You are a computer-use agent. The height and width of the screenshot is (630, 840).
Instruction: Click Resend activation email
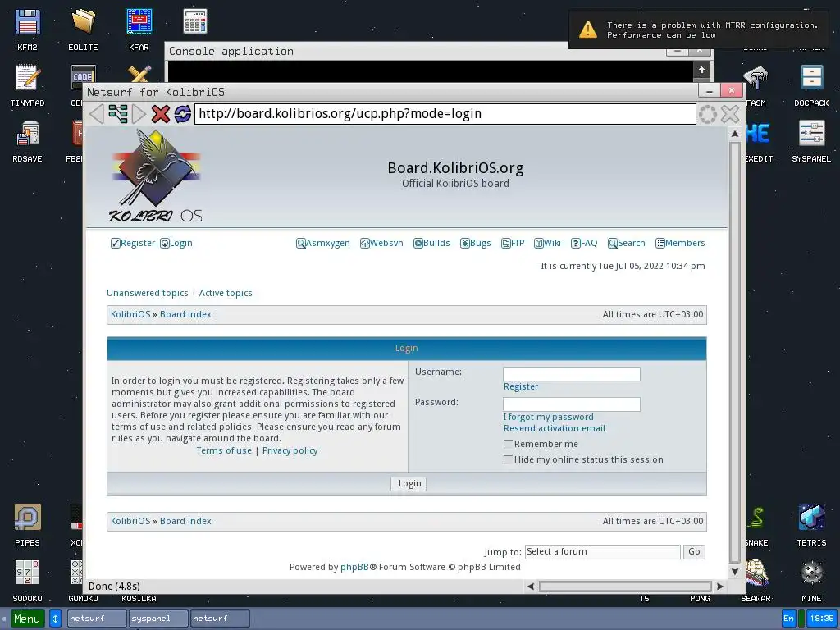[x=554, y=428]
